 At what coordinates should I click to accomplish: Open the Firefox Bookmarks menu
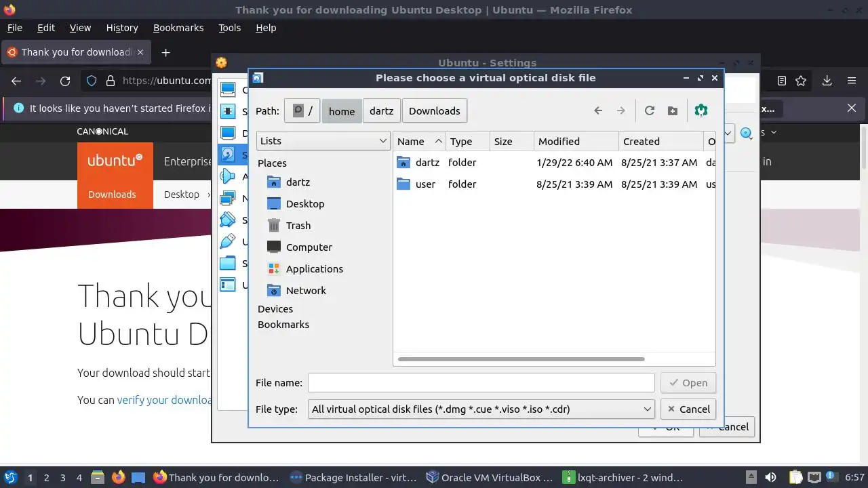point(178,28)
